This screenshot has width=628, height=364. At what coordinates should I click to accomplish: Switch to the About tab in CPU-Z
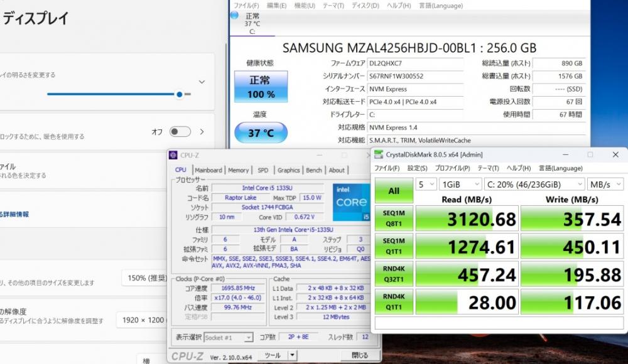click(337, 170)
